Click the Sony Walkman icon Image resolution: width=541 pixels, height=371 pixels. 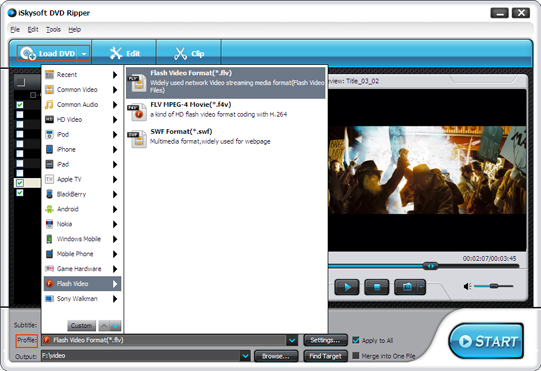coord(49,299)
